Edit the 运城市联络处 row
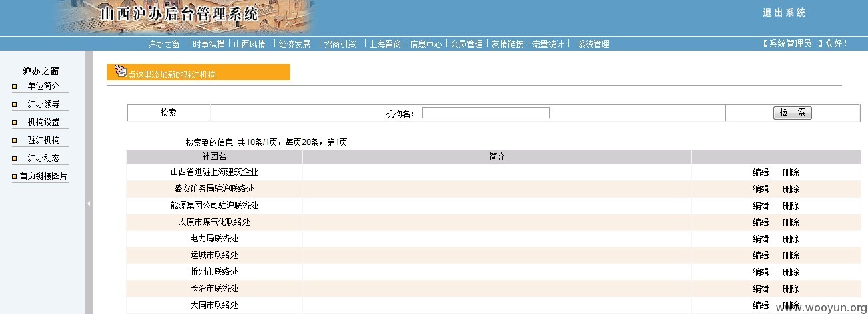The height and width of the screenshot is (314, 868). pyautogui.click(x=761, y=255)
